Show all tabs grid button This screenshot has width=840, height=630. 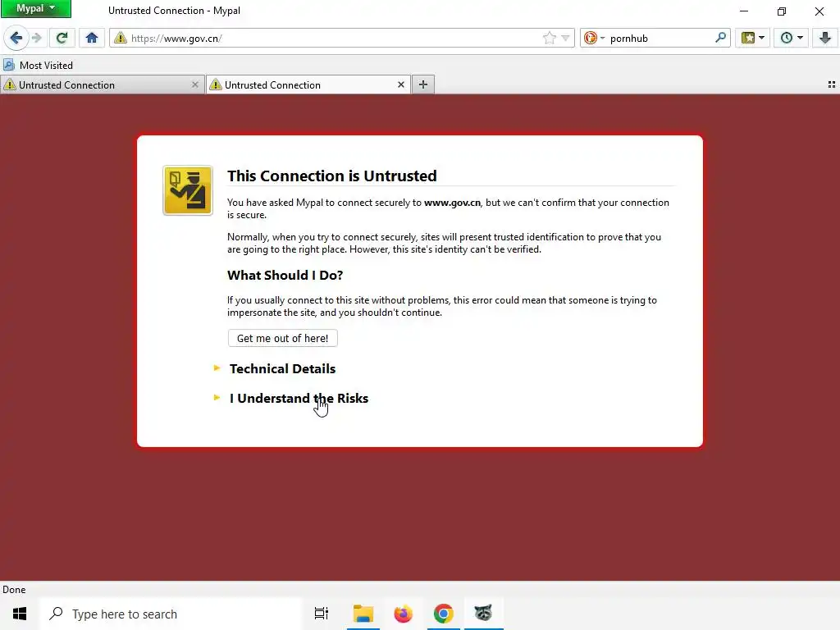tap(832, 84)
